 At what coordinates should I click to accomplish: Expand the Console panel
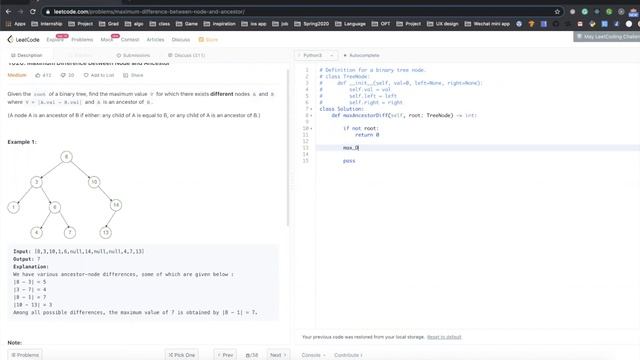pos(313,355)
